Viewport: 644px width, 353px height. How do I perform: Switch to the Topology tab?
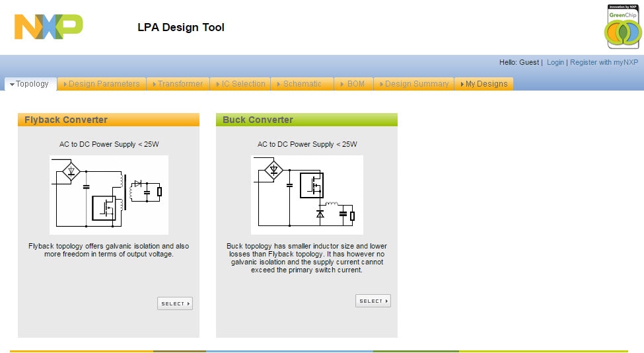30,84
